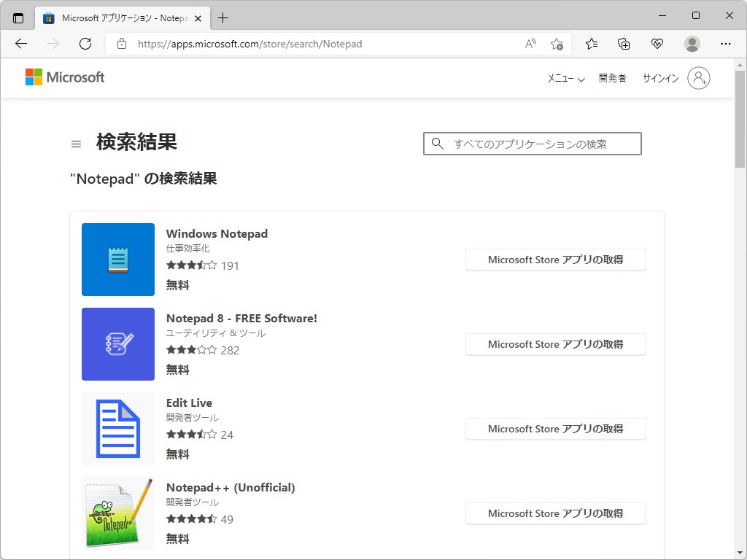The width and height of the screenshot is (747, 560).
Task: Click the magnifier icon in search box
Action: pyautogui.click(x=437, y=144)
